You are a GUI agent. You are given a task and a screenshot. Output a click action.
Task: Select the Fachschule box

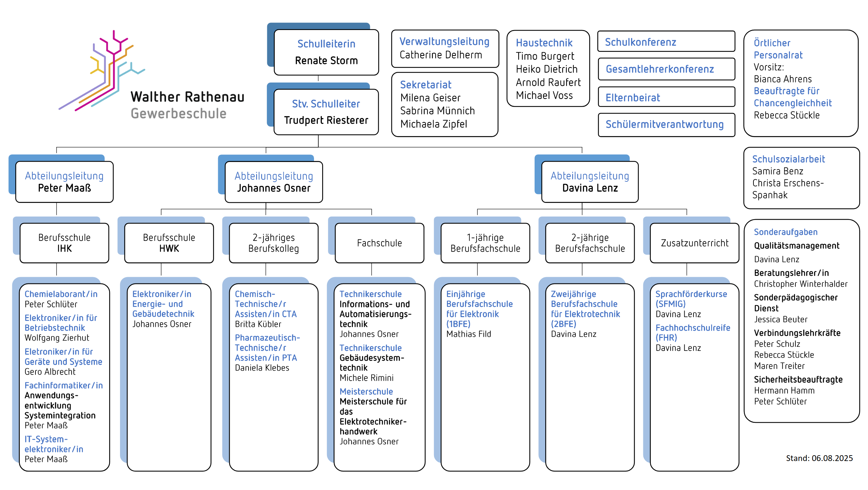pyautogui.click(x=379, y=243)
